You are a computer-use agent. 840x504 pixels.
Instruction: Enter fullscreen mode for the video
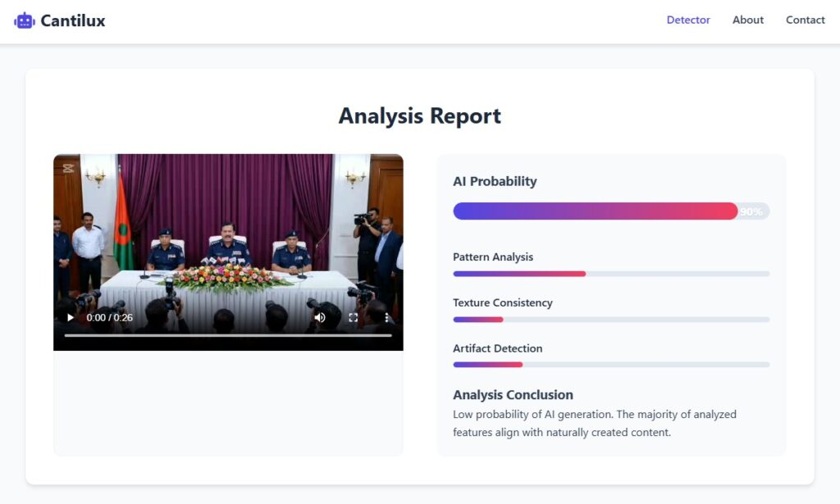[353, 317]
